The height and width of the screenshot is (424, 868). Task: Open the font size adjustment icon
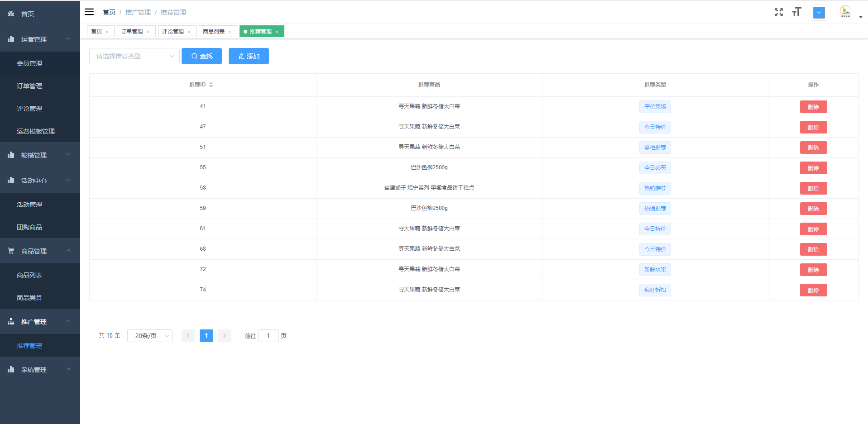tap(796, 12)
